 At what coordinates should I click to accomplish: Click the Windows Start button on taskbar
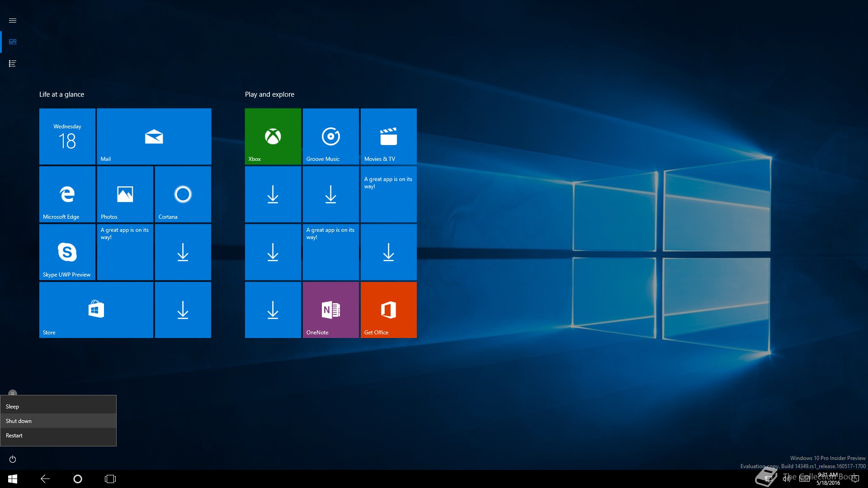13,479
